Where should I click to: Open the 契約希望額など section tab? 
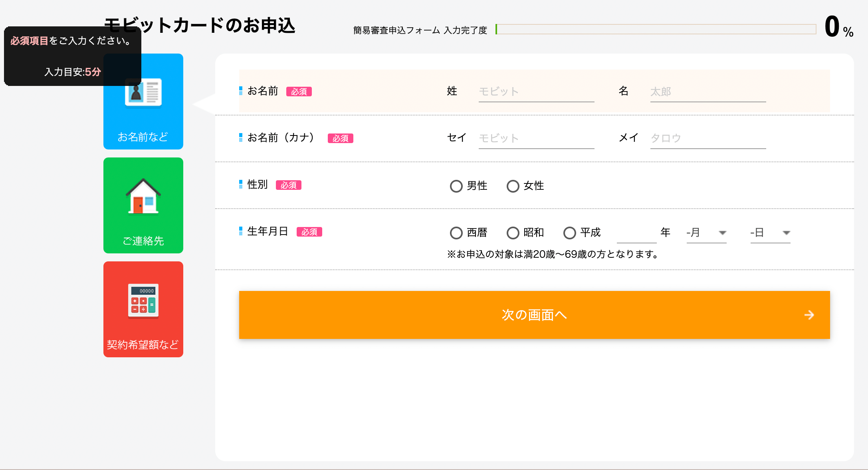[x=143, y=309]
